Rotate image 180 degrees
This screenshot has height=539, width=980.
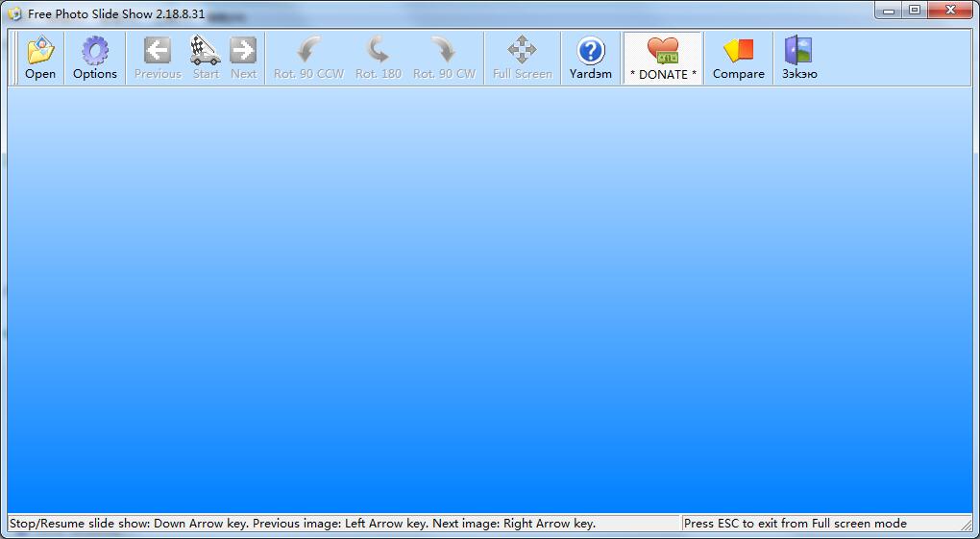[379, 59]
